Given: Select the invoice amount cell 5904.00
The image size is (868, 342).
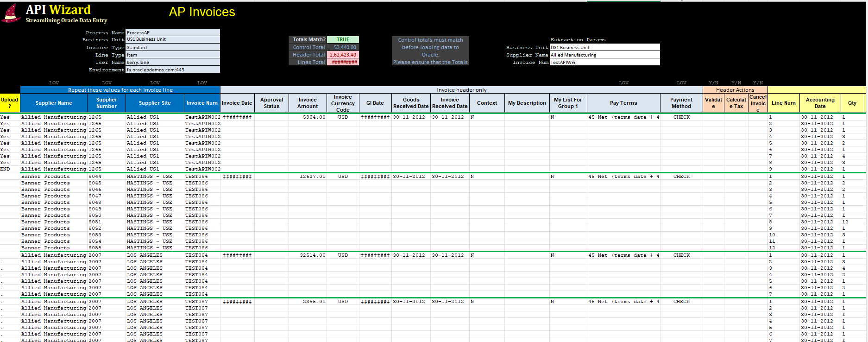Looking at the screenshot, I should coord(308,117).
